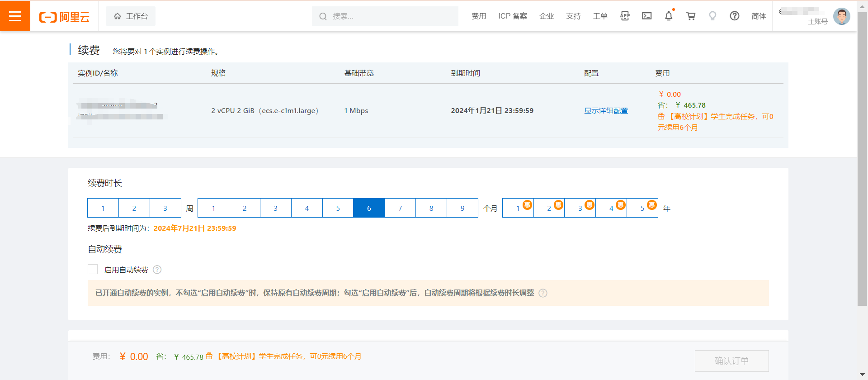Viewport: 868px width, 380px height.
Task: Open the APP download icon
Action: click(625, 16)
